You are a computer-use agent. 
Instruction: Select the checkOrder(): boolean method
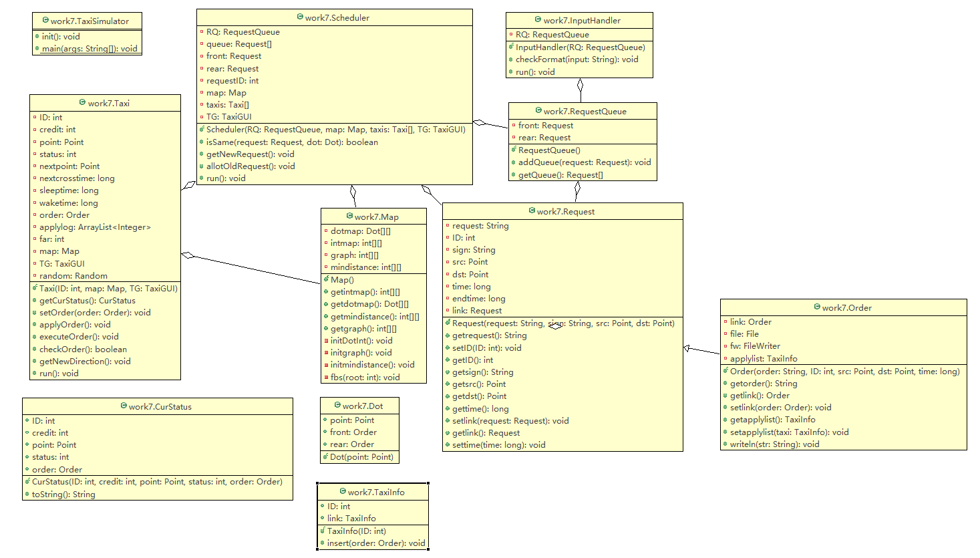pyautogui.click(x=82, y=350)
